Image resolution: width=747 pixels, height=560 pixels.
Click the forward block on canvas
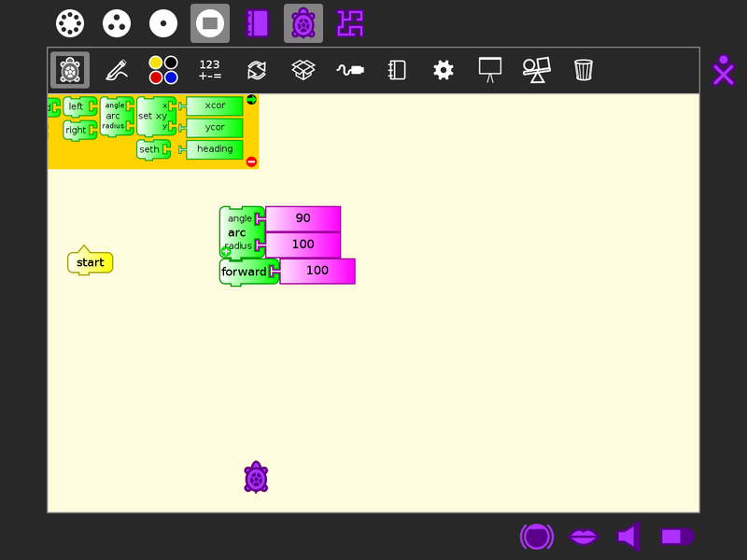(244, 272)
